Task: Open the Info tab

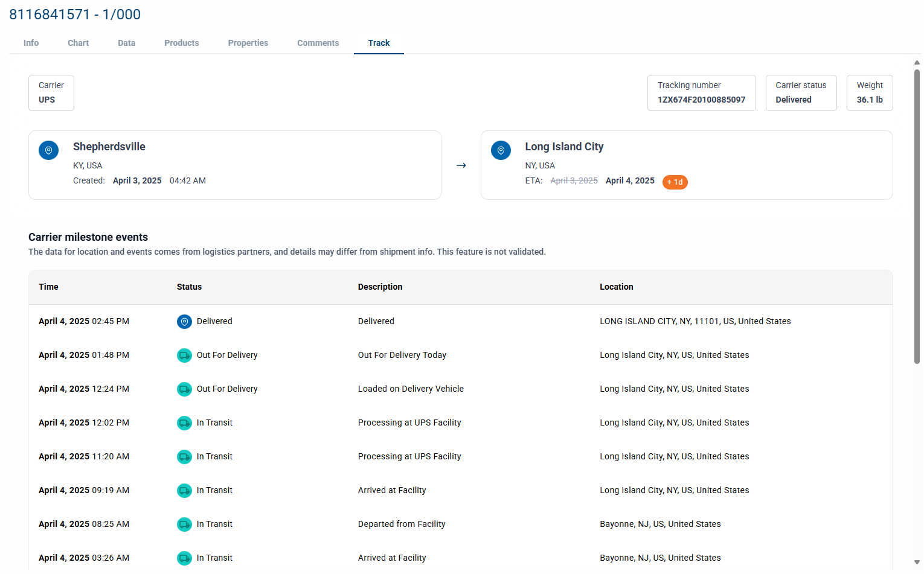Action: pos(31,43)
